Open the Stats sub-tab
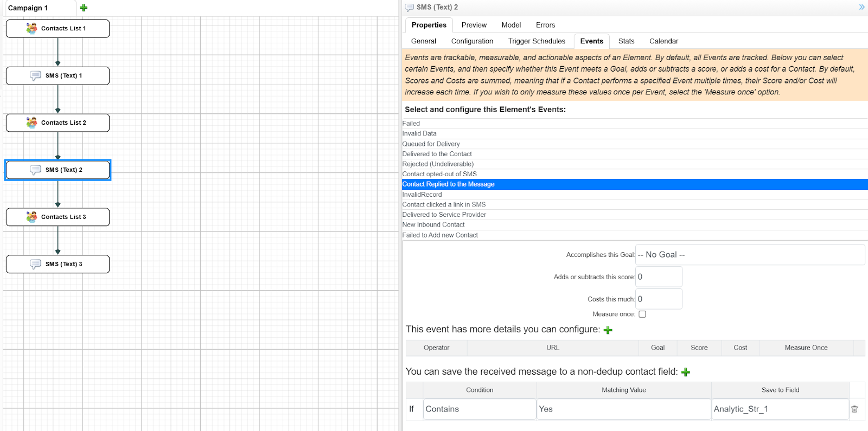Viewport: 868px width, 431px height. tap(626, 41)
